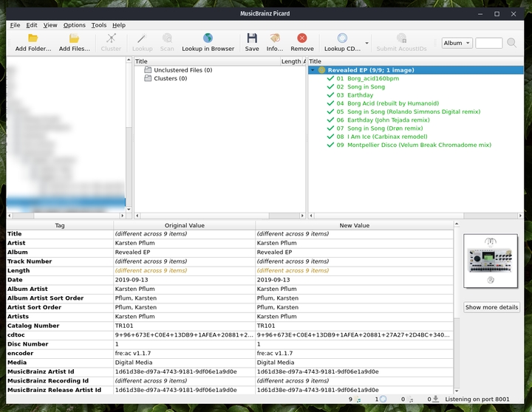Click the Save floppy disk icon

pos(252,38)
